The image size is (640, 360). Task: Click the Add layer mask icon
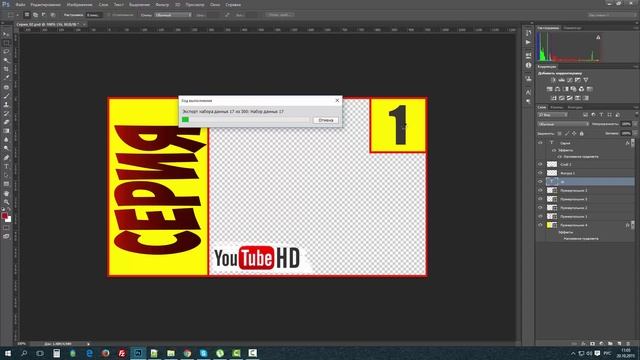click(592, 344)
